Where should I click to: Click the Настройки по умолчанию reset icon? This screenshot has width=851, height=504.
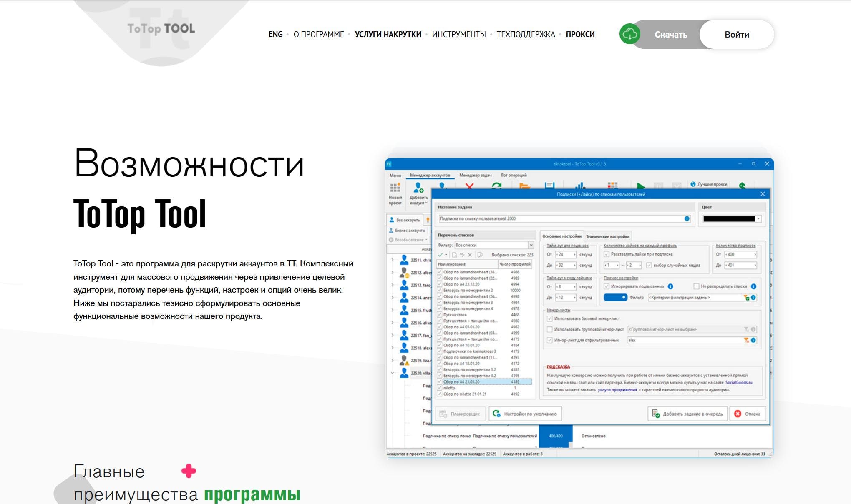[x=496, y=414]
